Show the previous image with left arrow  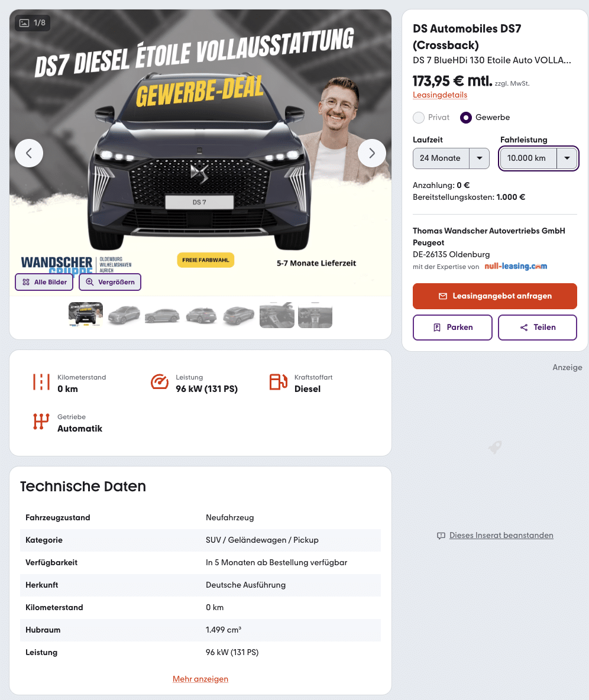(x=29, y=153)
